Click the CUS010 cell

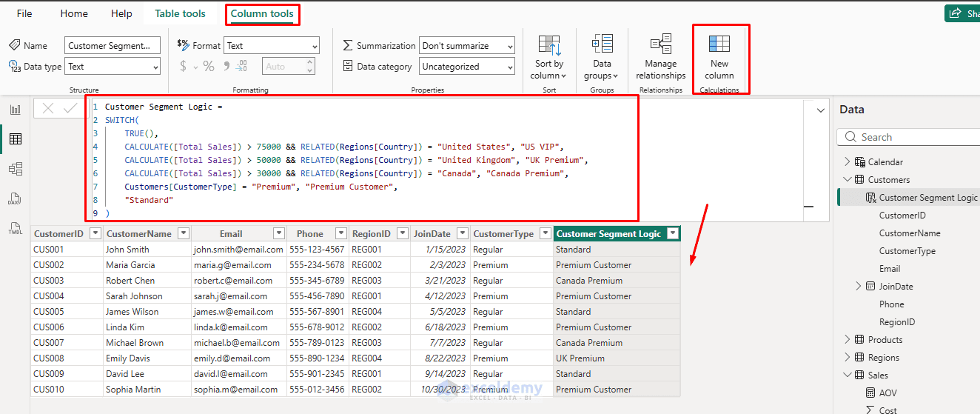click(x=67, y=390)
